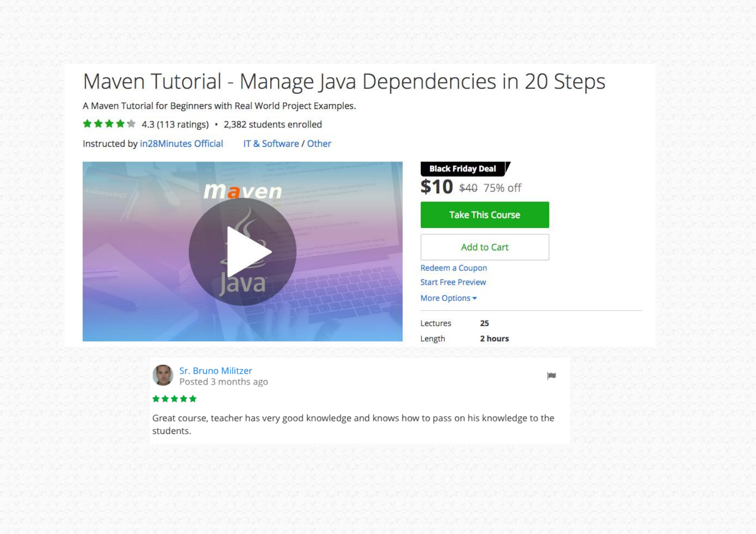
Task: Expand the More Options dropdown
Action: (x=448, y=298)
